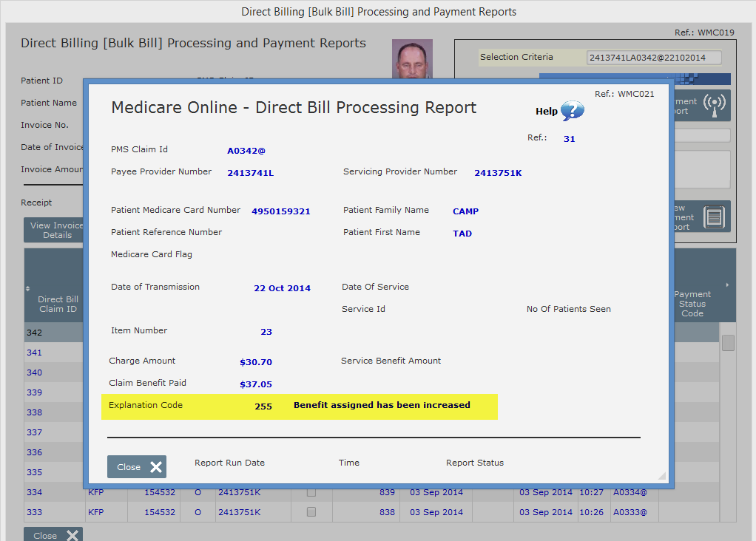Click the dialog resize grip corner
The height and width of the screenshot is (541, 756).
(662, 475)
